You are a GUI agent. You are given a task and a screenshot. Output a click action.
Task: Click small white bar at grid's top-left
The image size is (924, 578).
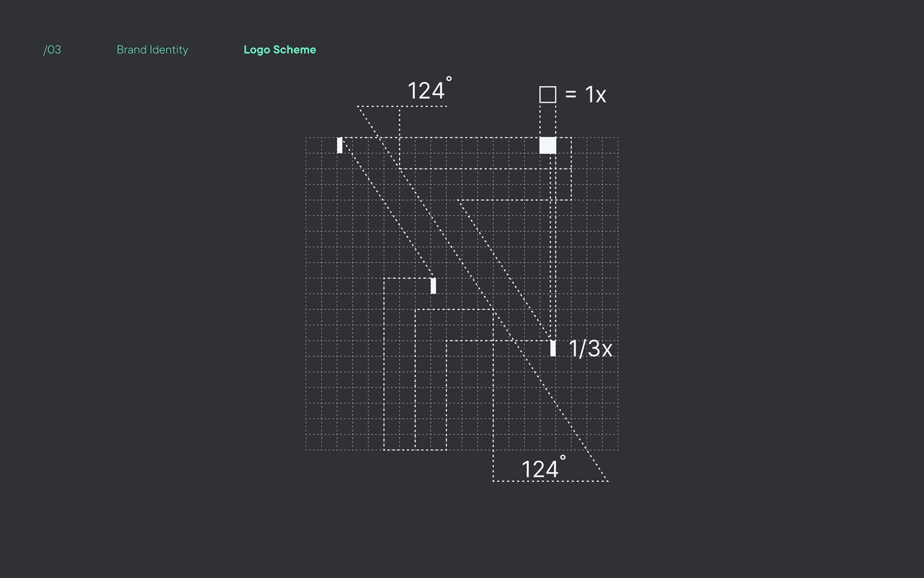(340, 145)
